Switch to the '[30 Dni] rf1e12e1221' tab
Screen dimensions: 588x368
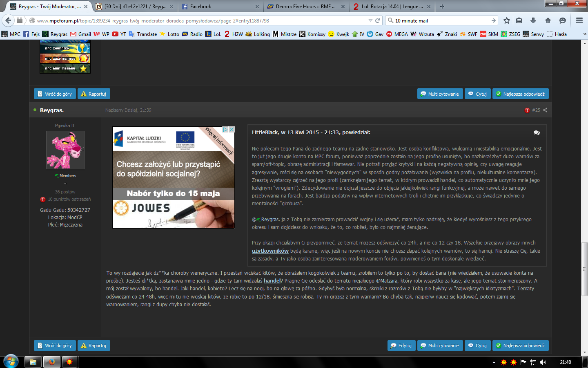pyautogui.click(x=134, y=7)
